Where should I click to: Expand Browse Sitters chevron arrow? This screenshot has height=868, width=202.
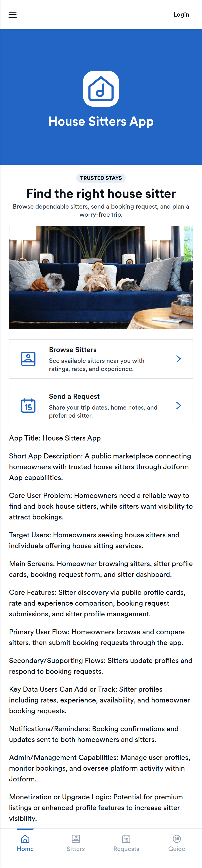(178, 358)
